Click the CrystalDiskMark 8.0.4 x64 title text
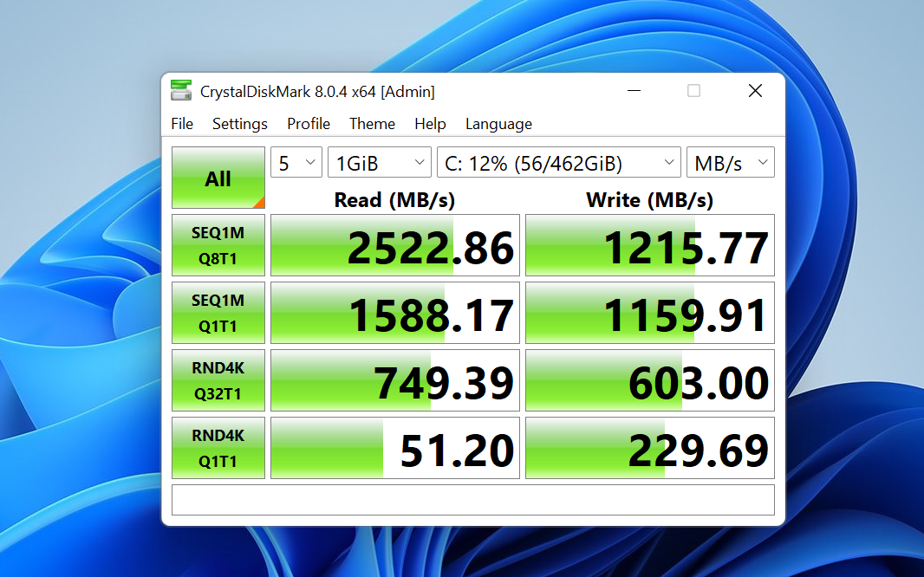The image size is (924, 577). coord(317,91)
